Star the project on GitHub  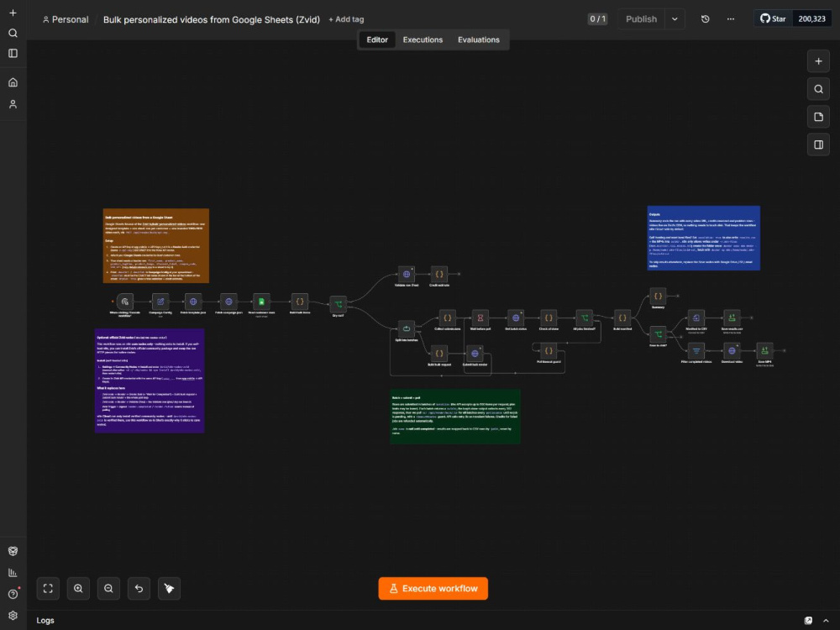tap(773, 18)
